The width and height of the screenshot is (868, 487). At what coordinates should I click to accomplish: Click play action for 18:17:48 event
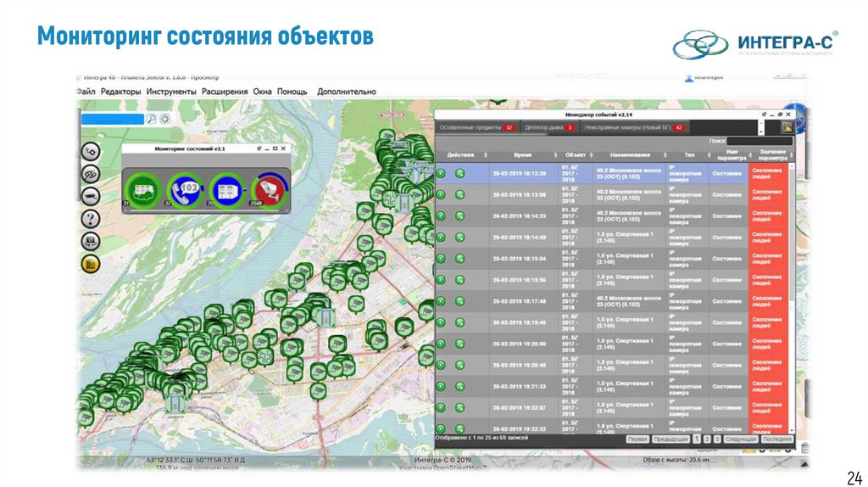point(441,301)
